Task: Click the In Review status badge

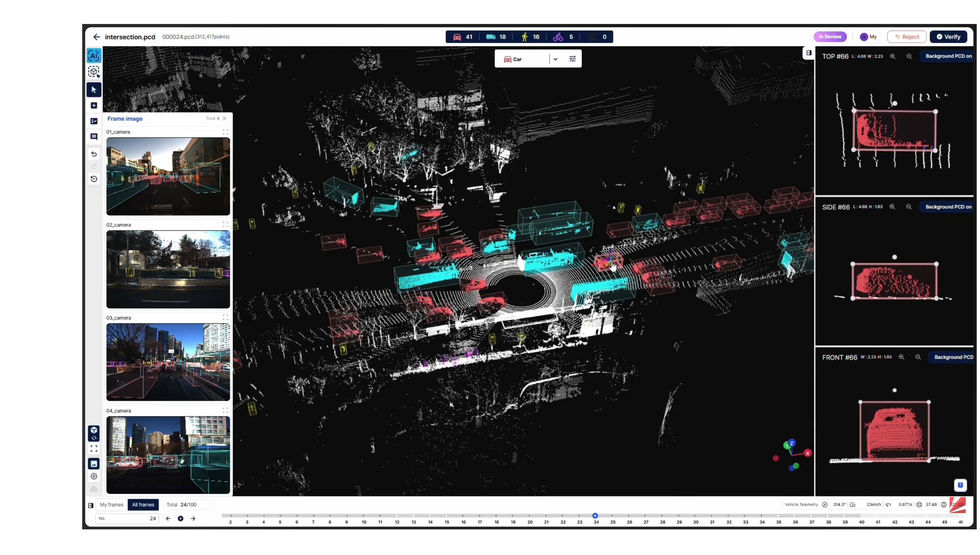Action: (x=830, y=37)
